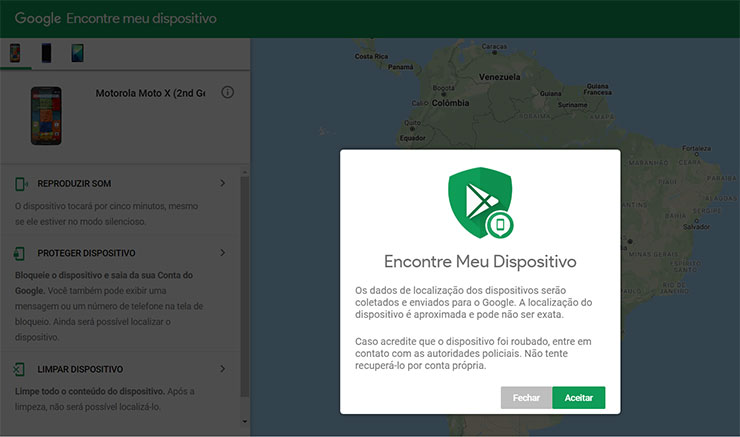Expand the Reproduzir Som chevron
The height and width of the screenshot is (437, 740).
pos(223,183)
